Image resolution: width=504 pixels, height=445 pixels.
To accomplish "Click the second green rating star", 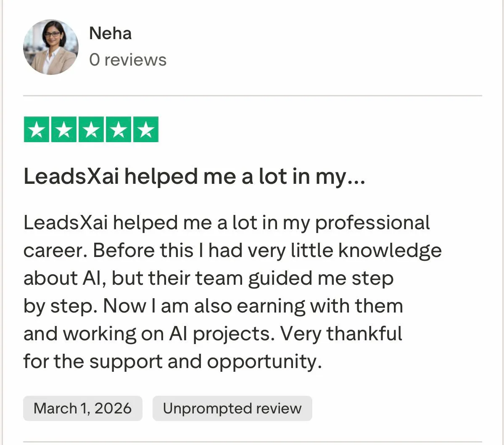I will [64, 130].
